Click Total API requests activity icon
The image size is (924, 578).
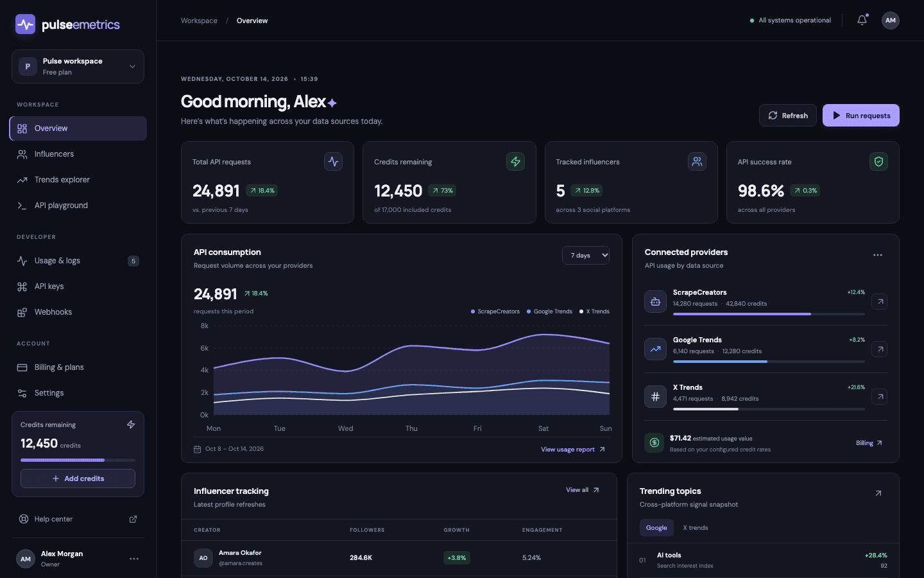tap(334, 161)
